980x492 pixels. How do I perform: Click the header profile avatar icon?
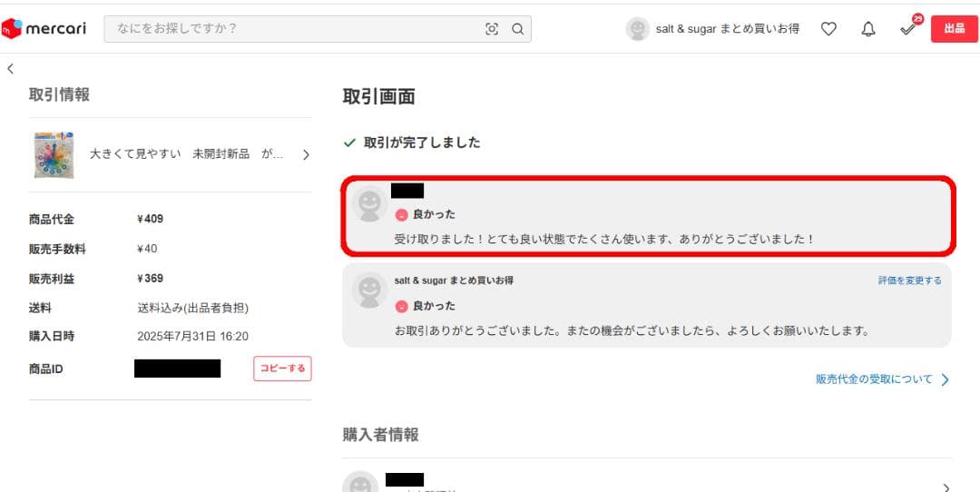(638, 29)
